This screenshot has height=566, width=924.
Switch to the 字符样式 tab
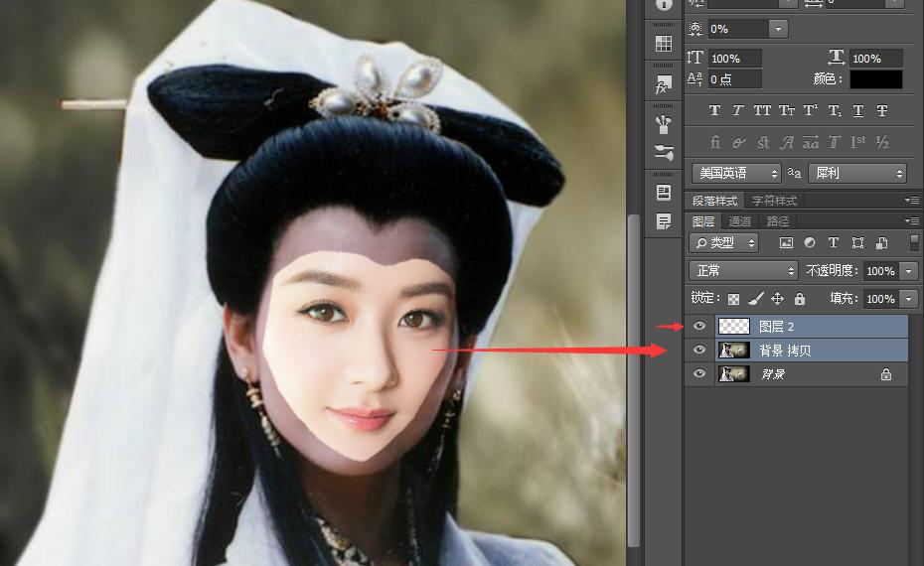[x=772, y=201]
